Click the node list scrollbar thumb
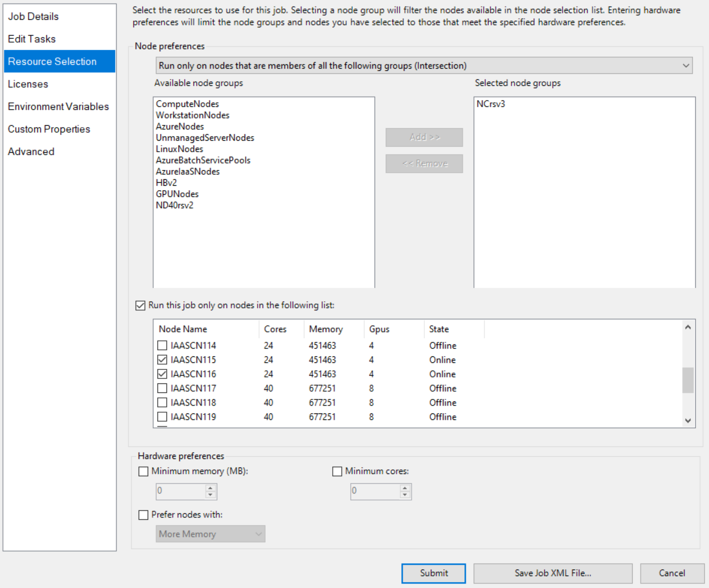709x588 pixels. click(688, 380)
